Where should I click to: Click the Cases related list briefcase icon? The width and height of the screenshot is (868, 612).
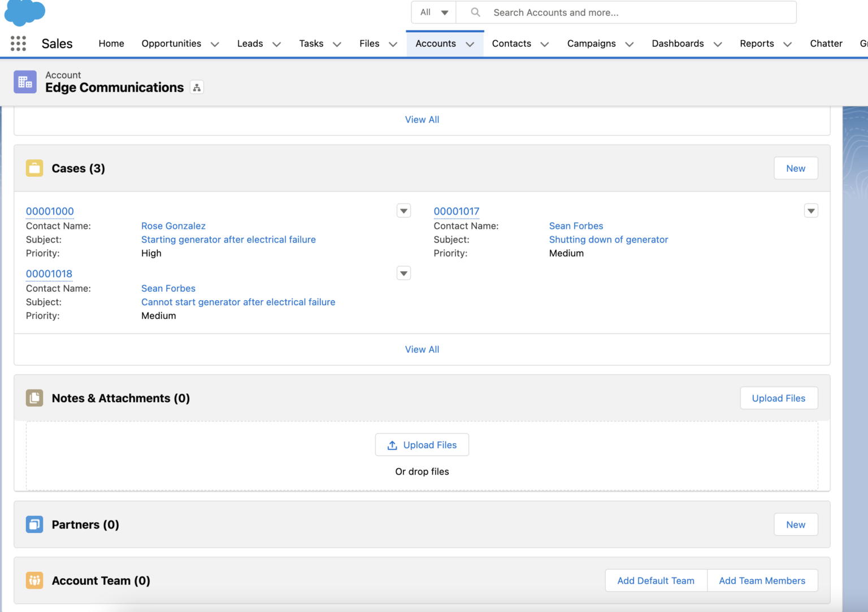coord(34,168)
